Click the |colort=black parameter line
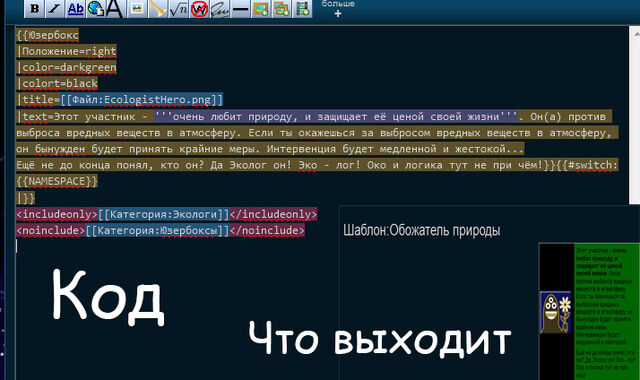This screenshot has width=640, height=380. click(x=57, y=84)
